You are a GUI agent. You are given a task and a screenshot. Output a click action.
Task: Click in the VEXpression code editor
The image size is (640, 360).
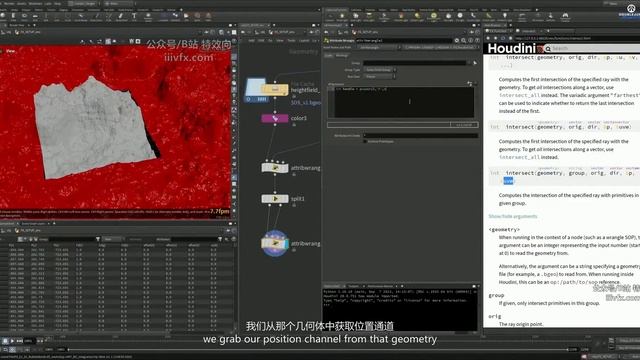click(404, 102)
